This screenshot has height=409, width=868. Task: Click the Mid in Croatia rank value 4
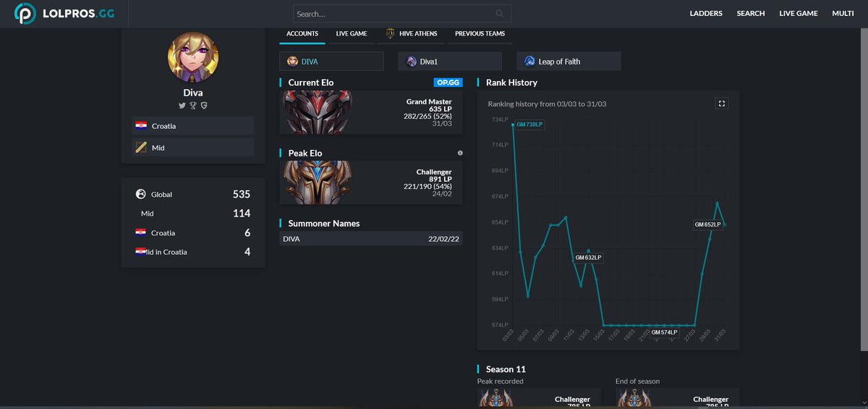click(x=247, y=252)
